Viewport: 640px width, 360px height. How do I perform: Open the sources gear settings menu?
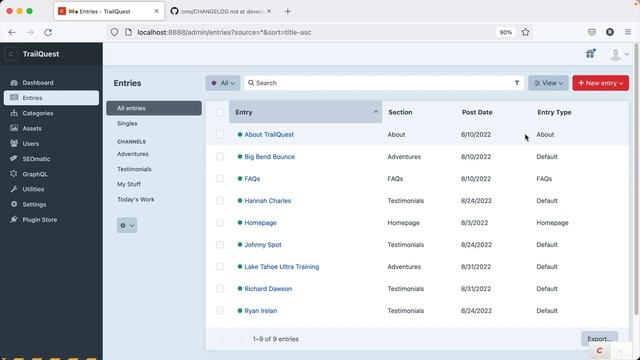point(127,225)
